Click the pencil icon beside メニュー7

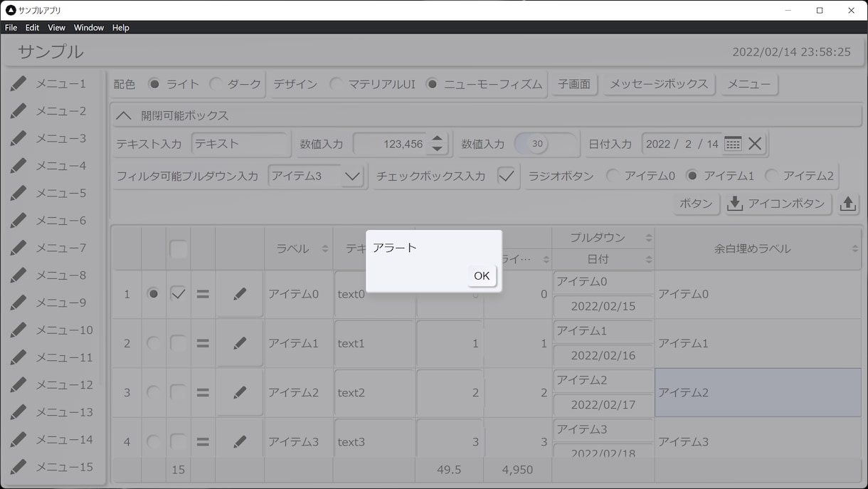[x=18, y=248]
